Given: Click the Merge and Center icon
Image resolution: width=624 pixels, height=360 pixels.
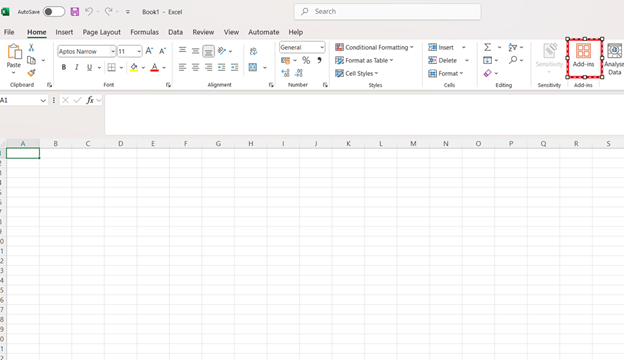Looking at the screenshot, I should [253, 67].
